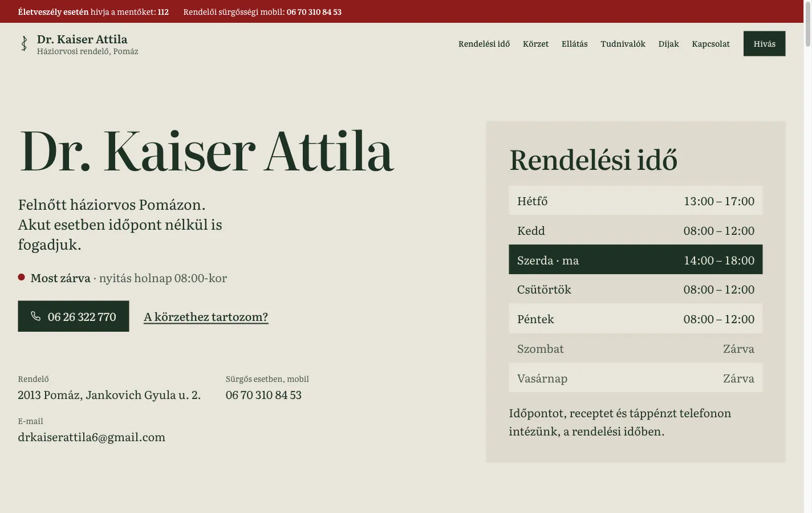Navigate to Kapcsolat section

click(710, 44)
